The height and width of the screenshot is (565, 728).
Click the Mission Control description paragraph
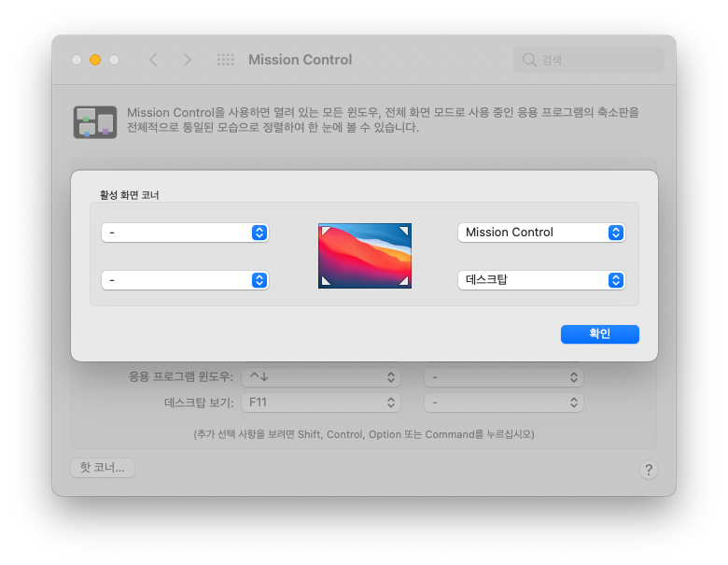383,120
